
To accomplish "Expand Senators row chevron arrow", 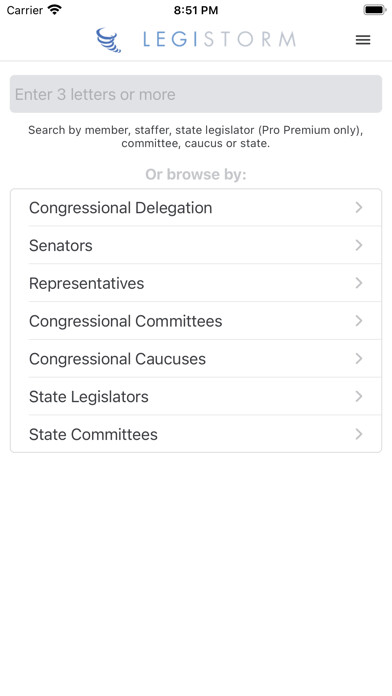I will [x=359, y=245].
